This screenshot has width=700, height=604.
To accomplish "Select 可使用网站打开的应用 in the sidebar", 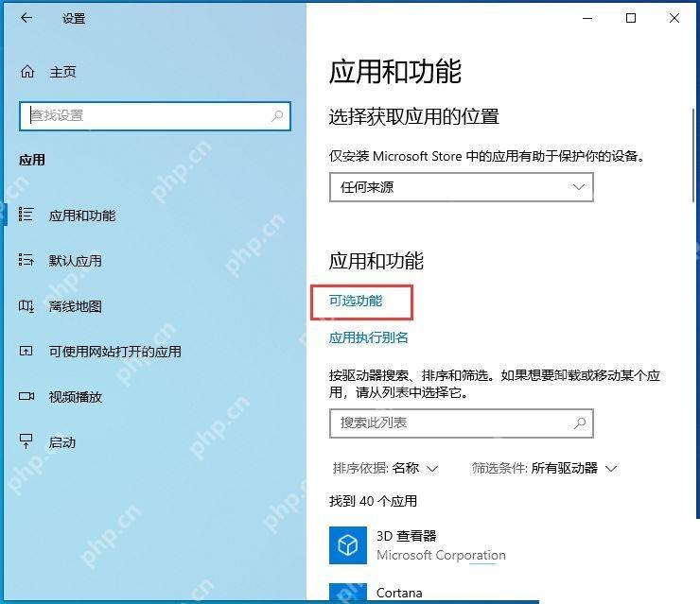I will [115, 352].
